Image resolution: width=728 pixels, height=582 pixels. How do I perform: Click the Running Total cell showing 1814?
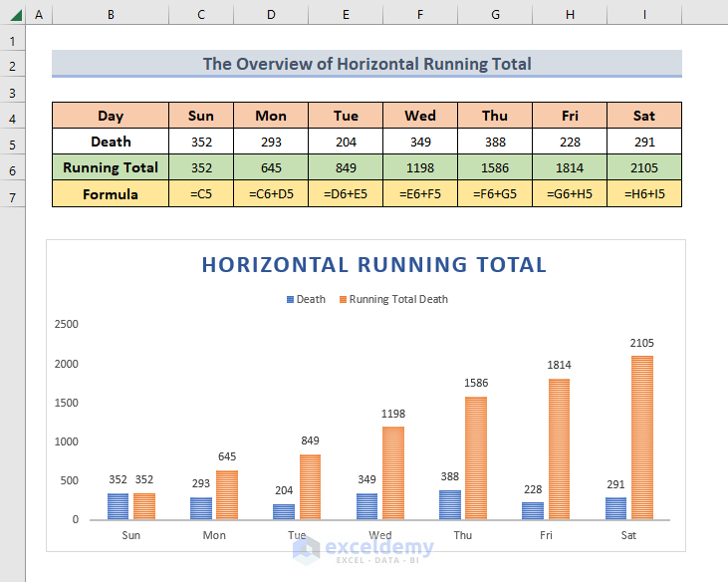[570, 167]
